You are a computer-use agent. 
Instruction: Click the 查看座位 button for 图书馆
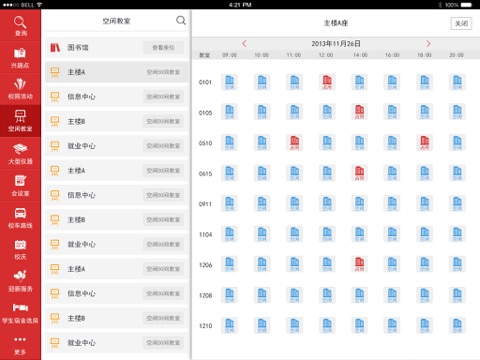pyautogui.click(x=163, y=47)
